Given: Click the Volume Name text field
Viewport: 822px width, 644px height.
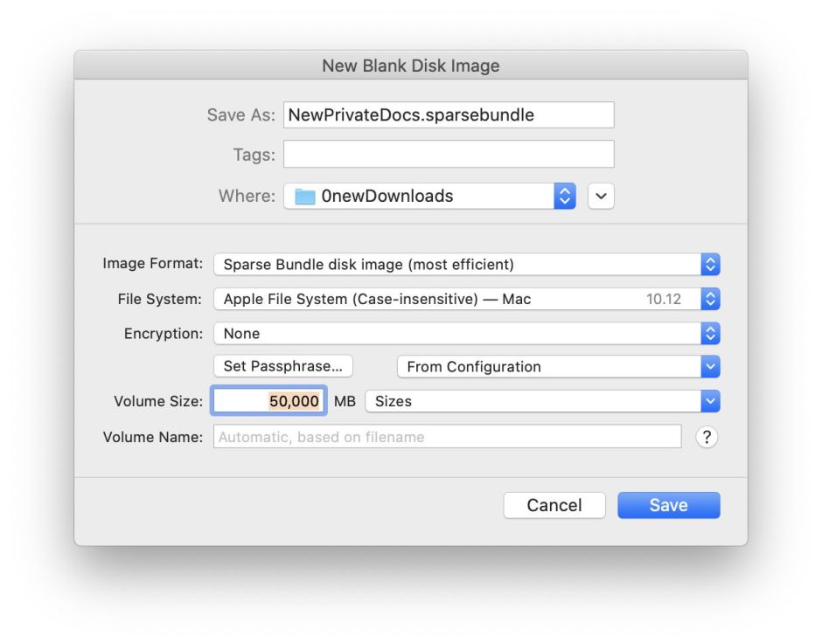Looking at the screenshot, I should tap(446, 437).
